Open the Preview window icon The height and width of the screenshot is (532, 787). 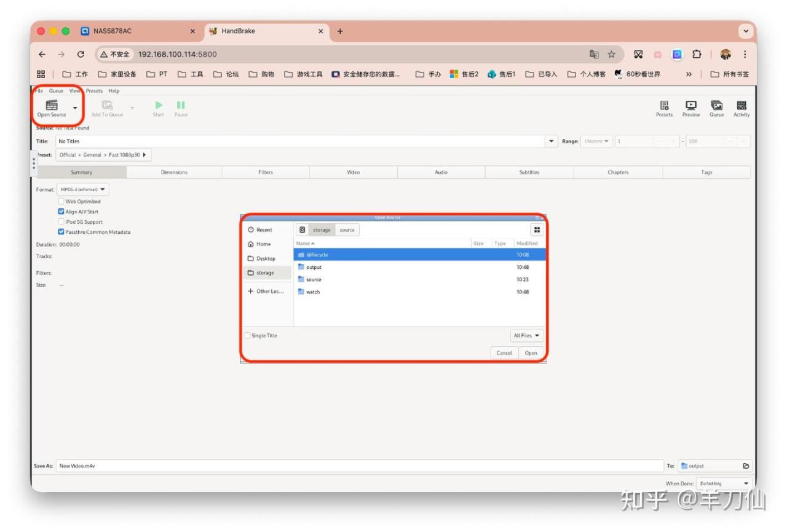[690, 106]
